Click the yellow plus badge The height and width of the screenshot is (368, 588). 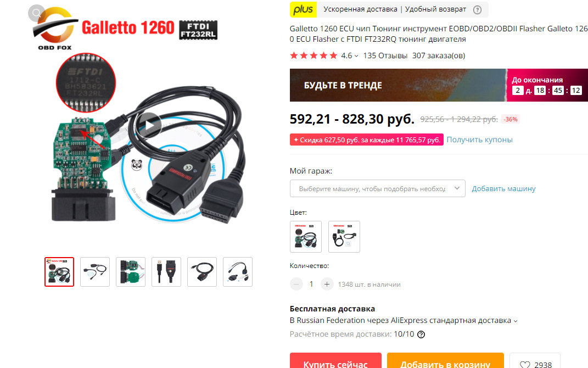pyautogui.click(x=303, y=10)
